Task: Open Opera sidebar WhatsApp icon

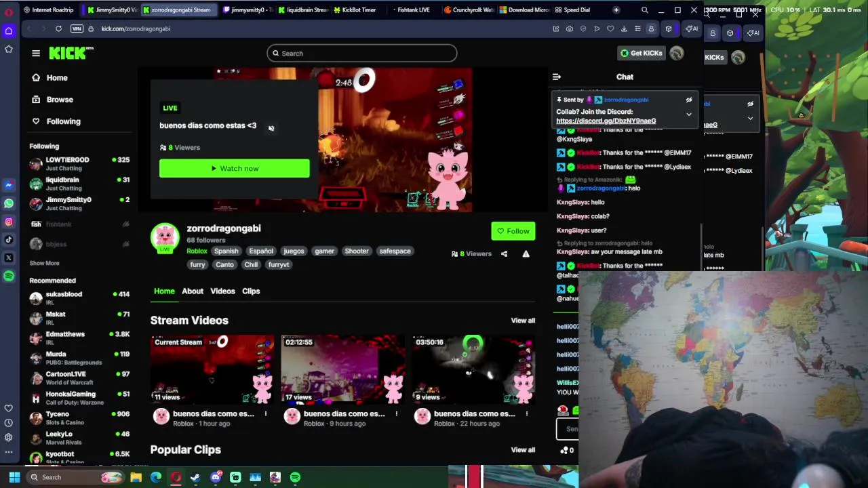Action: point(9,203)
